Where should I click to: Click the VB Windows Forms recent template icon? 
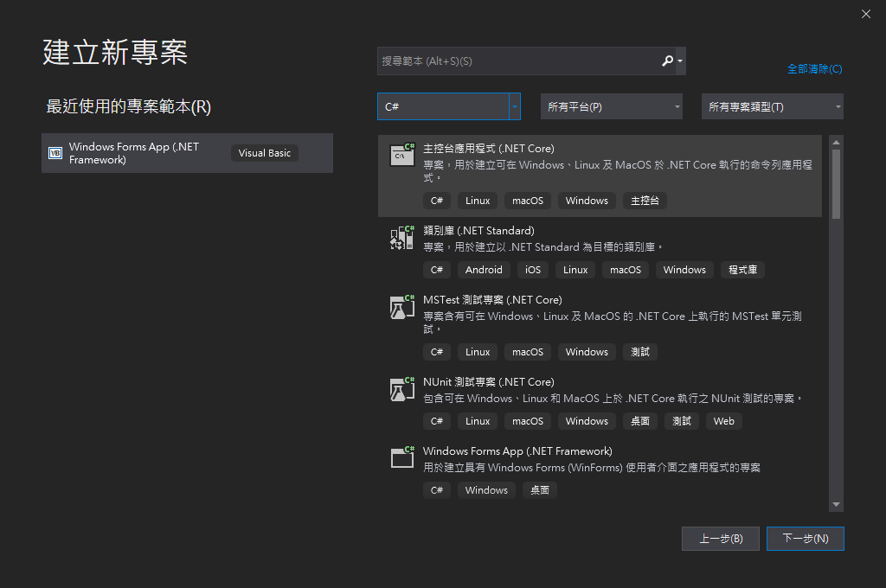[55, 153]
